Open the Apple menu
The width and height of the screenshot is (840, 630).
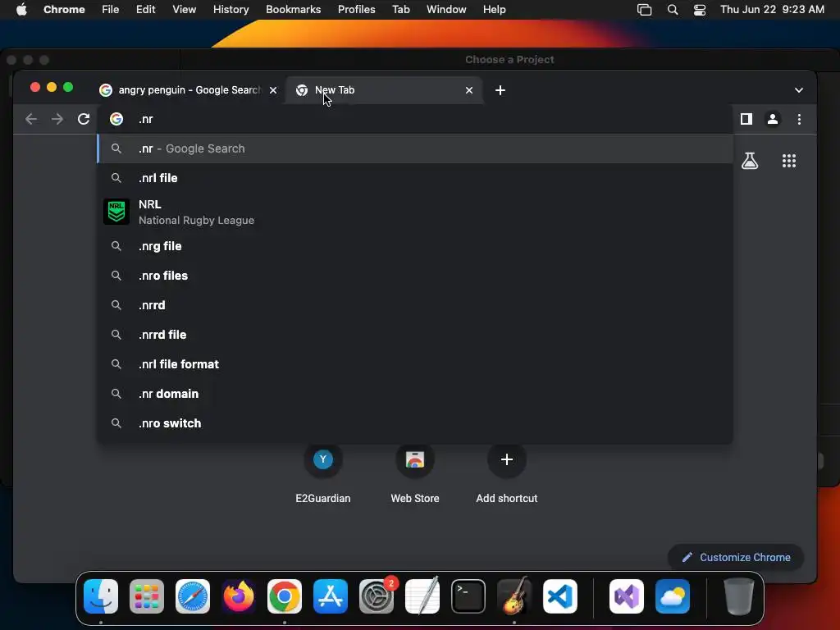click(x=21, y=10)
